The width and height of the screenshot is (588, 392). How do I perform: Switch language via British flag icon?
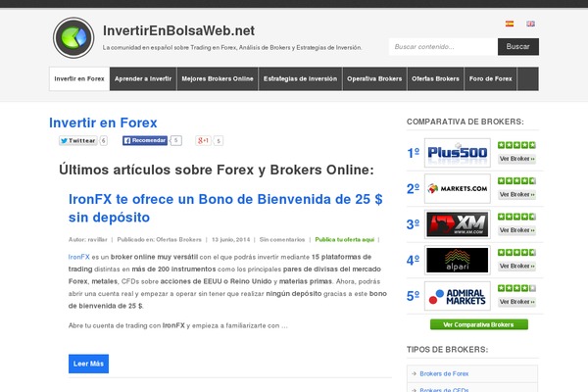pos(530,24)
